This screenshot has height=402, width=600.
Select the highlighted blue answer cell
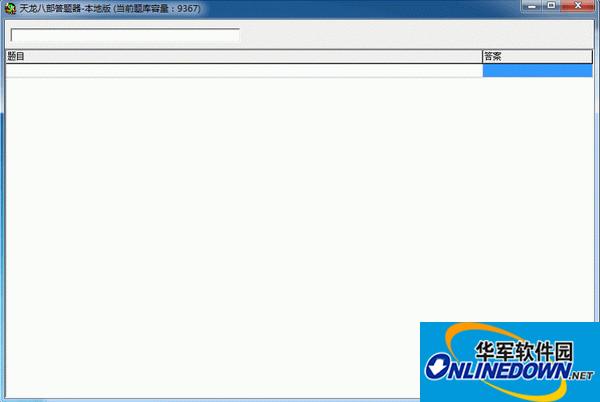click(x=537, y=71)
